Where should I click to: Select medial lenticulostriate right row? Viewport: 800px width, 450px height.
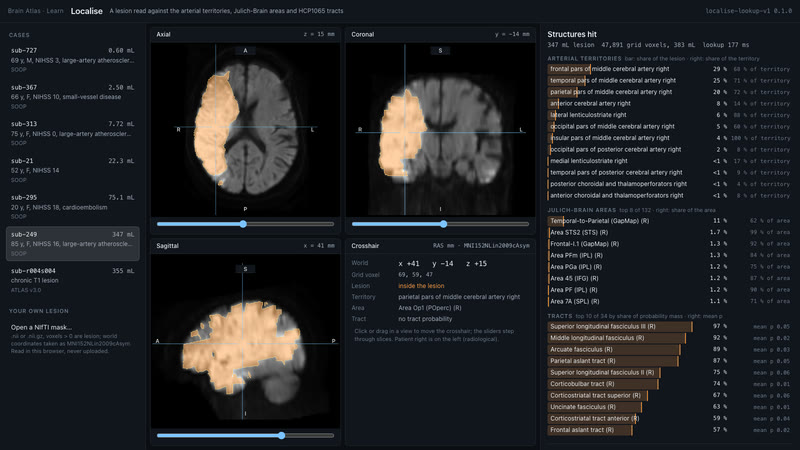[668, 161]
